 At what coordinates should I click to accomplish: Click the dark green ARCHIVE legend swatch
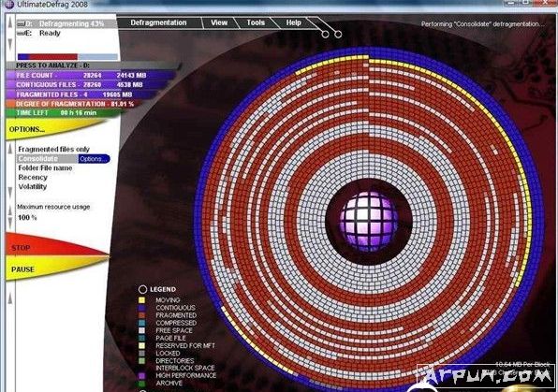141,384
